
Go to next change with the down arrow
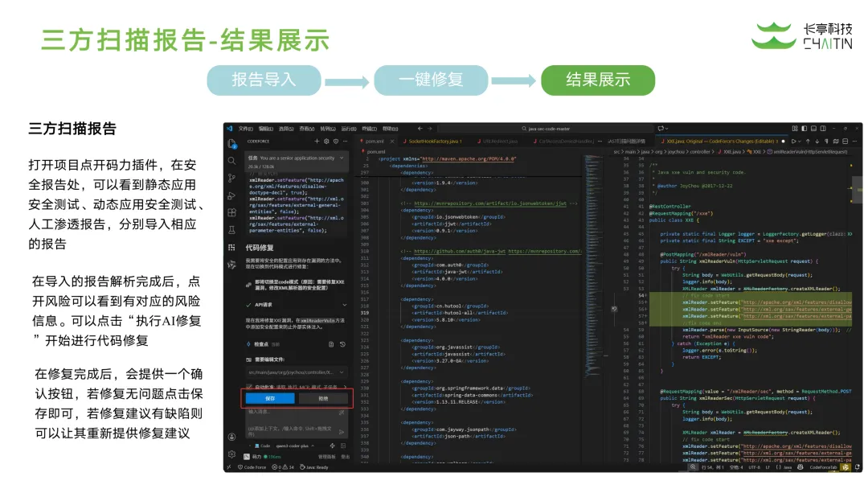[x=817, y=142]
